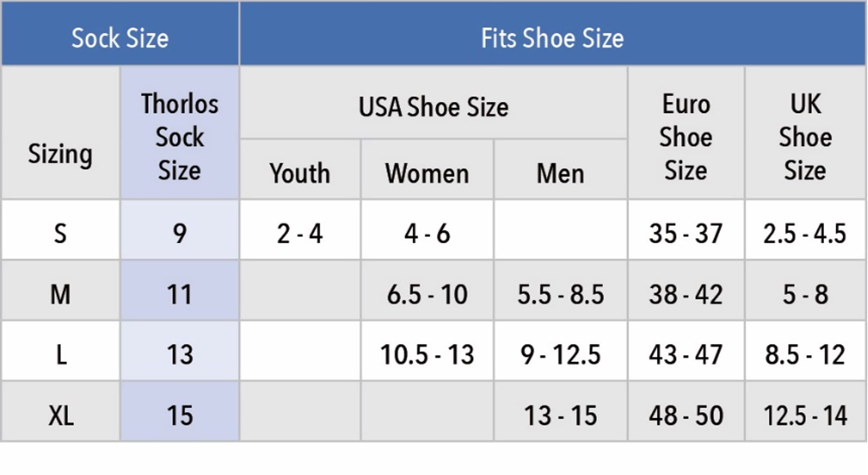Select the USA Shoe Size header
Viewport: 868px width, 475px height.
(433, 107)
